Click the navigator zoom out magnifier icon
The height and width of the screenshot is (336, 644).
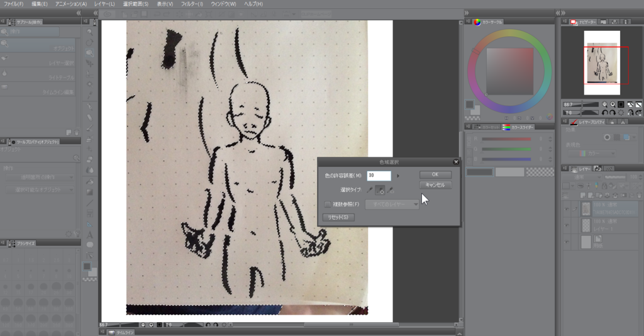[x=604, y=104]
